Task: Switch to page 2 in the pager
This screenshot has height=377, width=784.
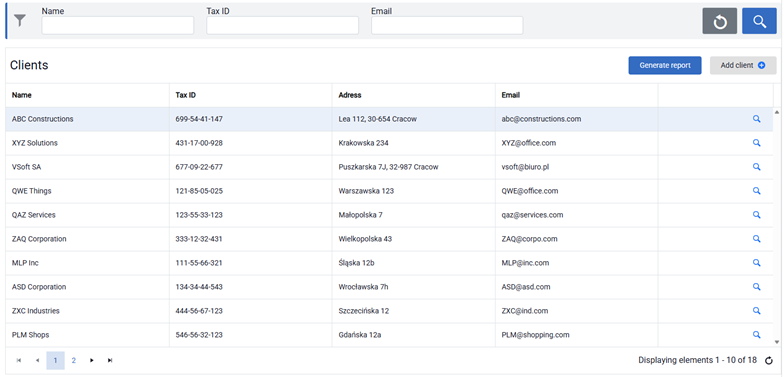Action: 74,360
